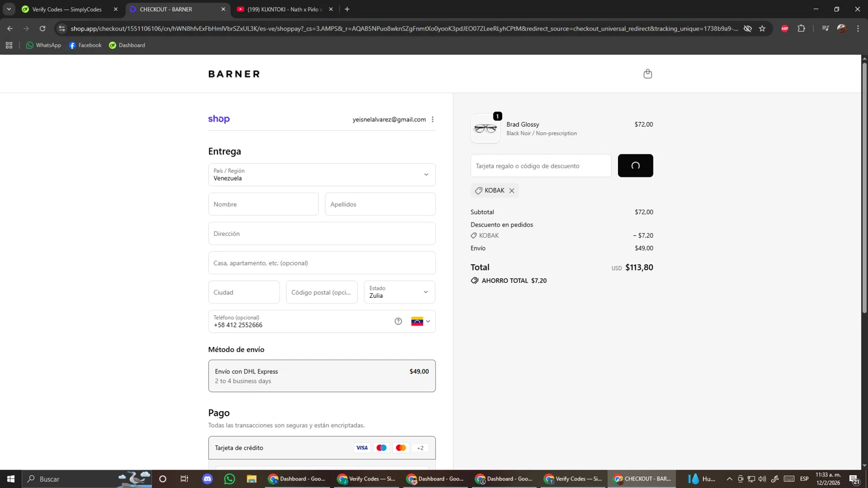Image resolution: width=868 pixels, height=488 pixels.
Task: Open the media control icon in toolbar
Action: 825,28
